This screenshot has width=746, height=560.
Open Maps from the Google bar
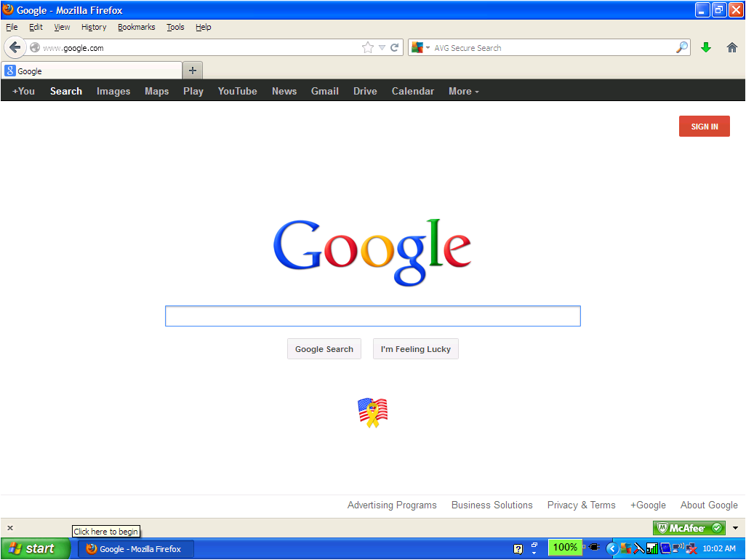[x=156, y=91]
